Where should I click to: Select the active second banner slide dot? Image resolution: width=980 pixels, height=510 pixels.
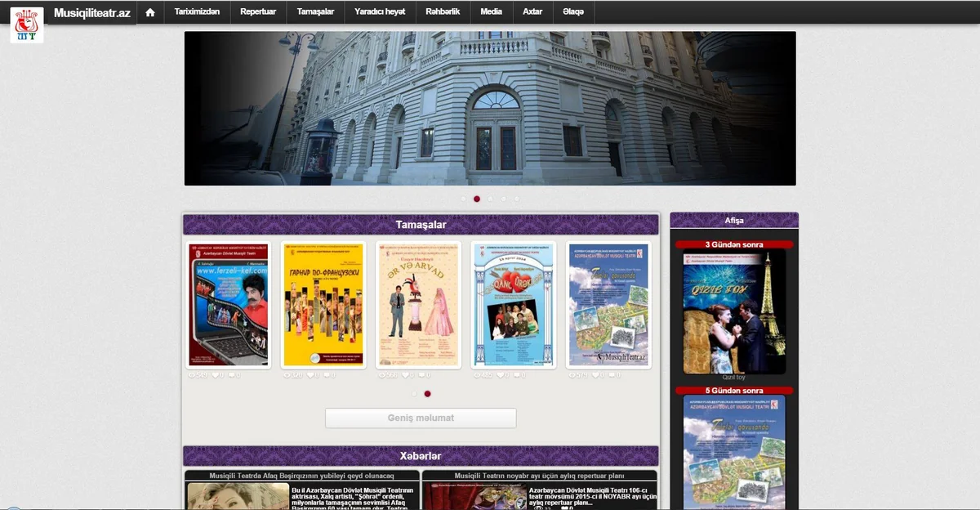click(477, 199)
